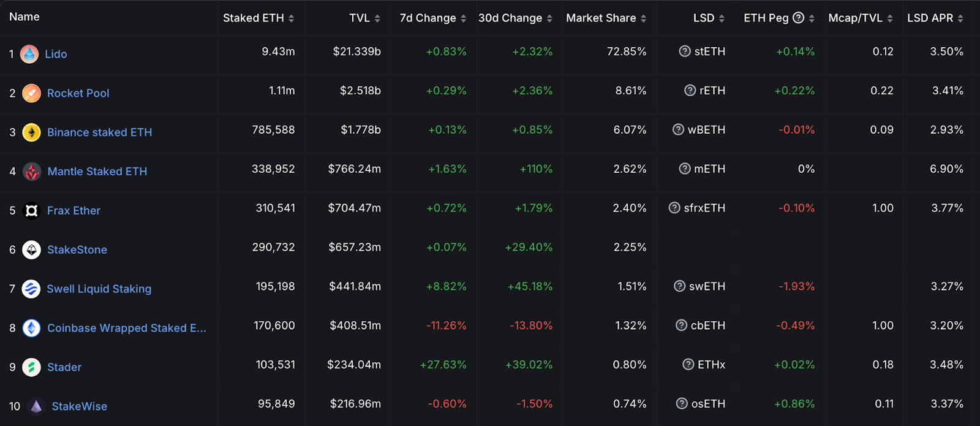980x426 pixels.
Task: Click the Mantle Staked ETH logo icon
Action: pos(32,172)
